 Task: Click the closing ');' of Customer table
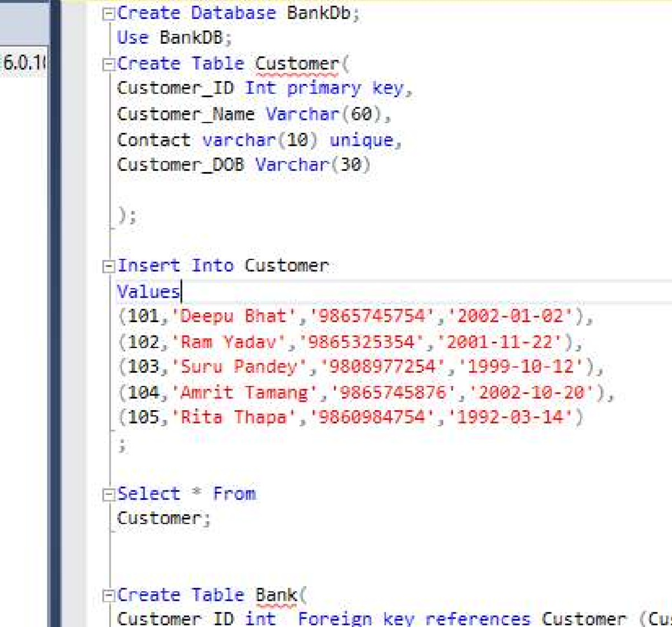coord(127,216)
